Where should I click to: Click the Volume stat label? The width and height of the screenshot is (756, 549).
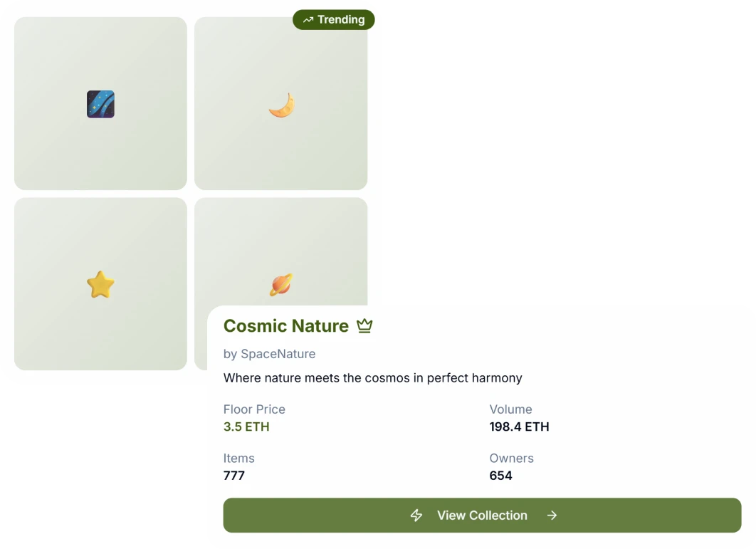click(510, 409)
